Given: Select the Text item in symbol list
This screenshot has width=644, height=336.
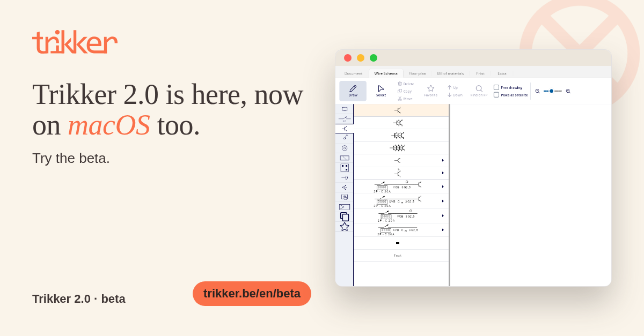Looking at the screenshot, I should click(x=398, y=256).
